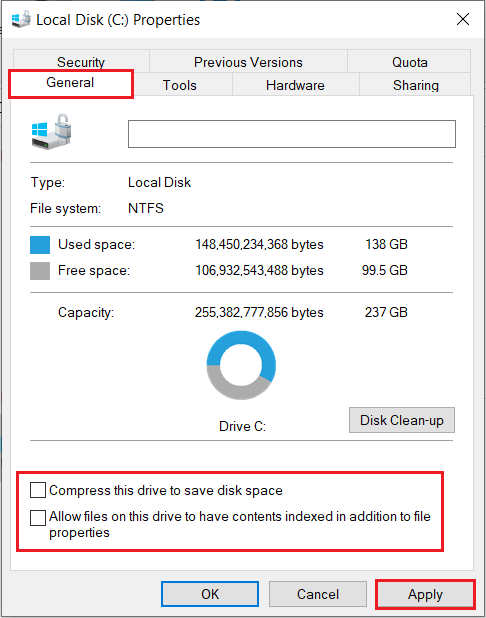The width and height of the screenshot is (486, 618).
Task: Enable contents indexing for files checkbox
Action: tap(38, 517)
